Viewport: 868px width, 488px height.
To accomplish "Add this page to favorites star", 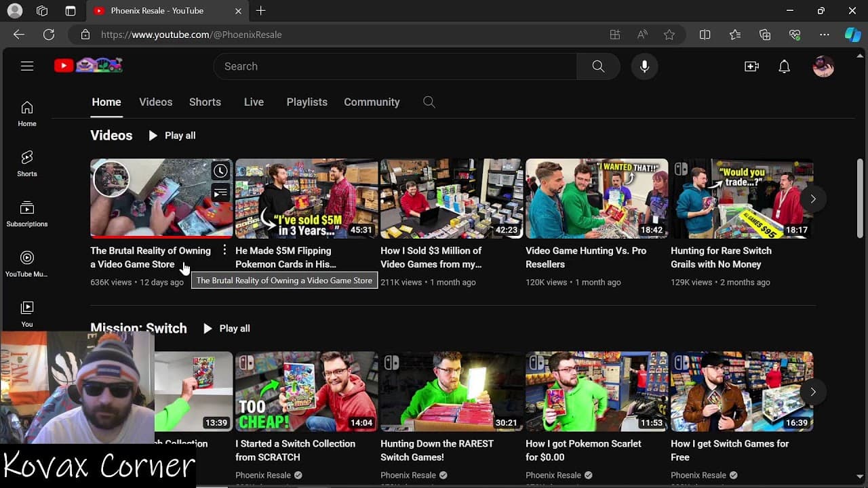I will 669,35.
